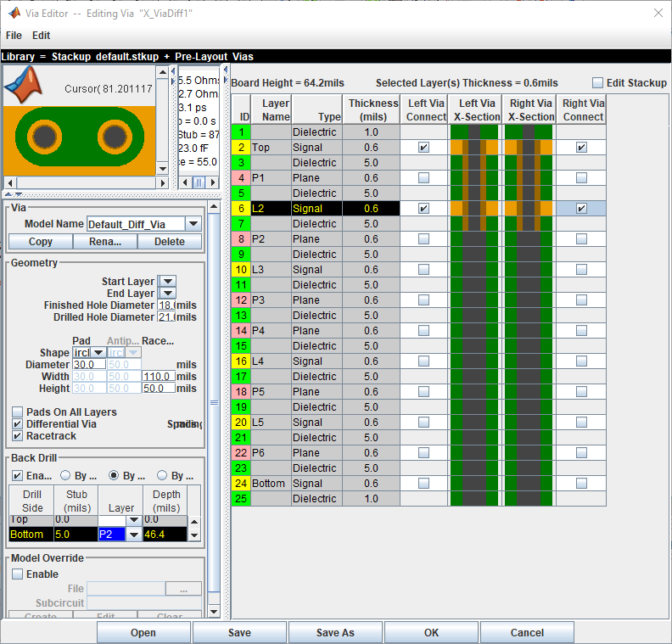
Task: Click the MATLAB icon in title bar
Action: [14, 12]
